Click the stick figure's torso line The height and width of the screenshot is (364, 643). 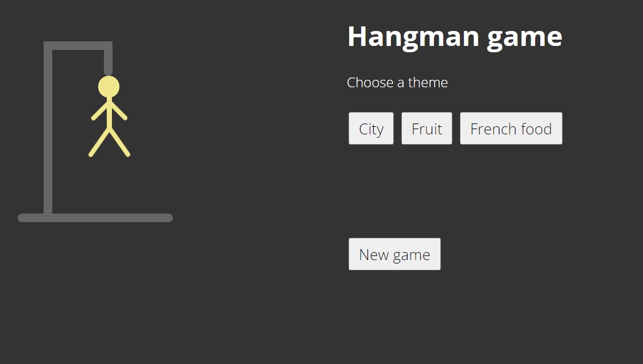point(109,112)
